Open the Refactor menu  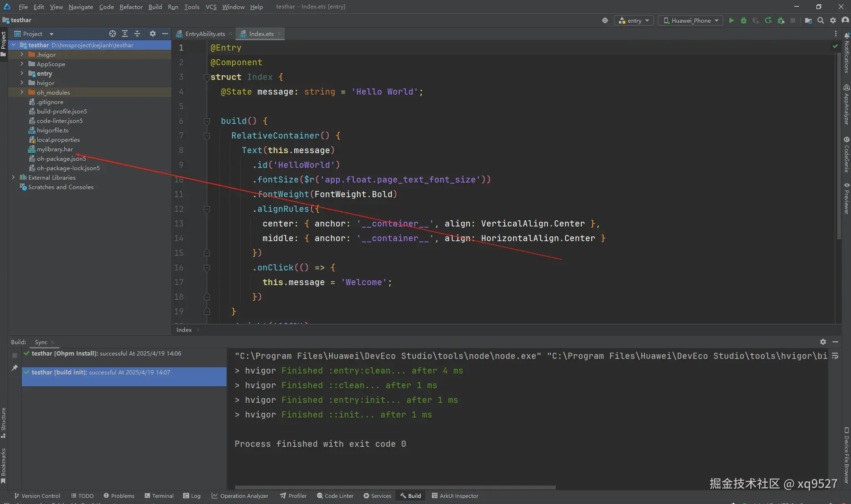click(131, 7)
